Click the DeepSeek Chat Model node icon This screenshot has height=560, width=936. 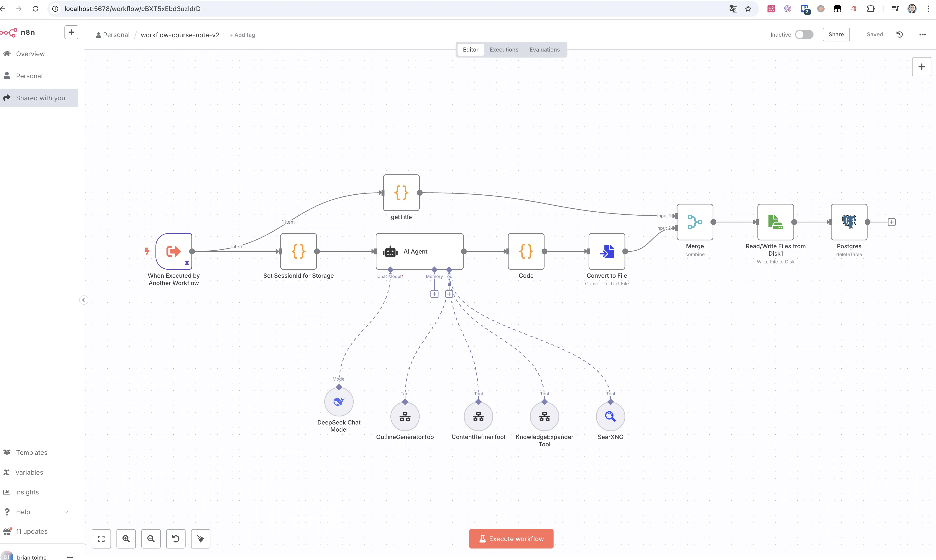click(339, 401)
